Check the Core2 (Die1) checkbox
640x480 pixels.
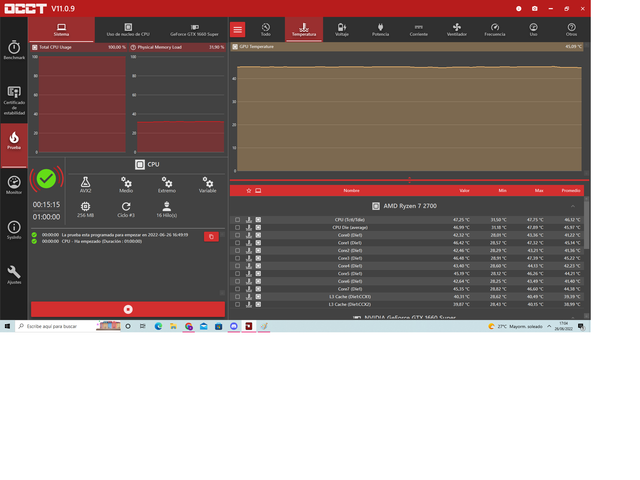(x=238, y=251)
